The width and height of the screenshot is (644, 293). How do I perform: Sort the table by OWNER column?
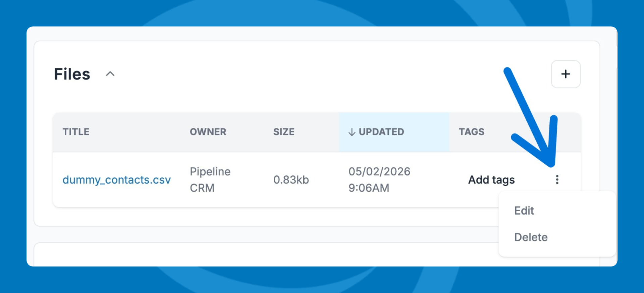tap(208, 132)
